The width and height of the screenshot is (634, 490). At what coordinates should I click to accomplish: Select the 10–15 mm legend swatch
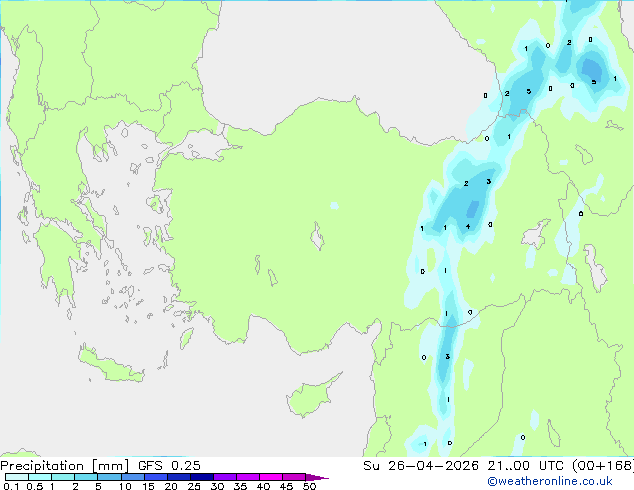click(132, 477)
